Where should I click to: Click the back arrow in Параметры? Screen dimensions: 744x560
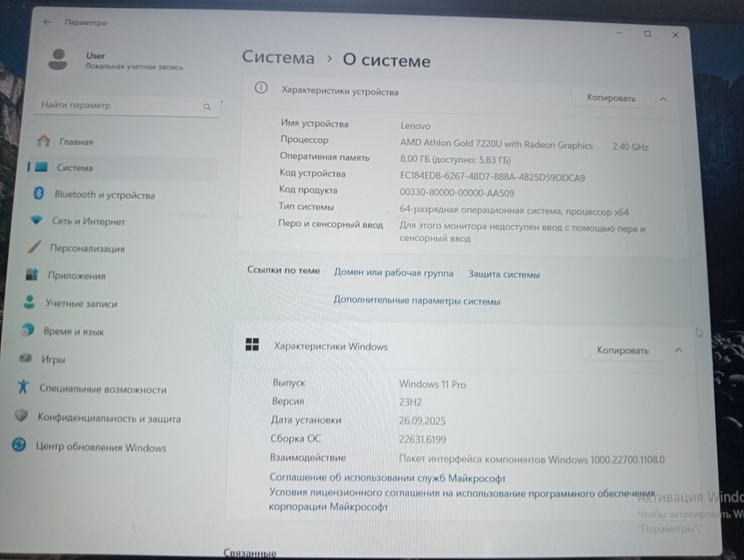(x=46, y=22)
